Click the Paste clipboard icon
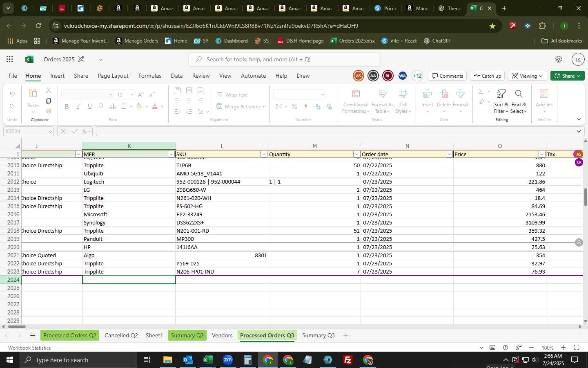Viewport: 588px width, 368px height. 33,94
